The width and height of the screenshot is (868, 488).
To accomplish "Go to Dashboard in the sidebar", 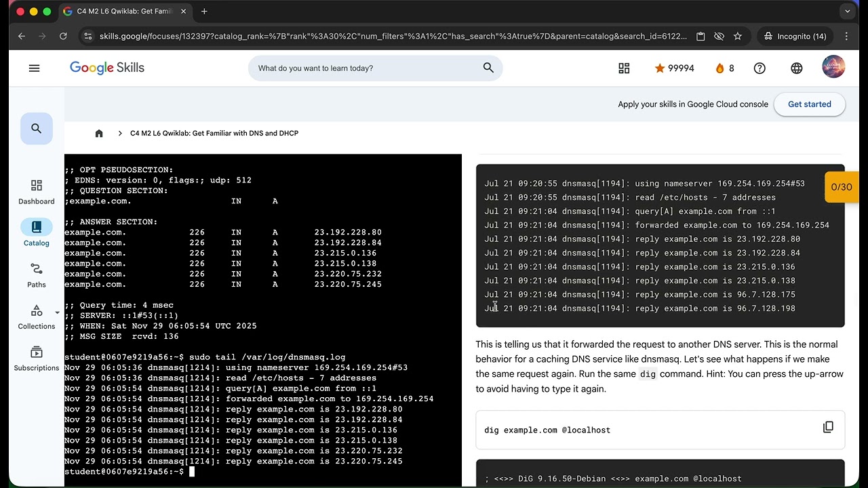I will (x=37, y=192).
